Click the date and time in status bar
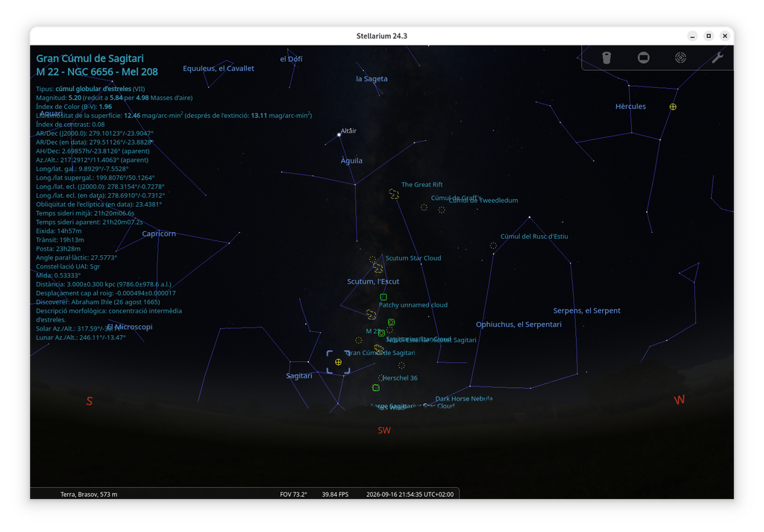The width and height of the screenshot is (764, 532). (410, 494)
